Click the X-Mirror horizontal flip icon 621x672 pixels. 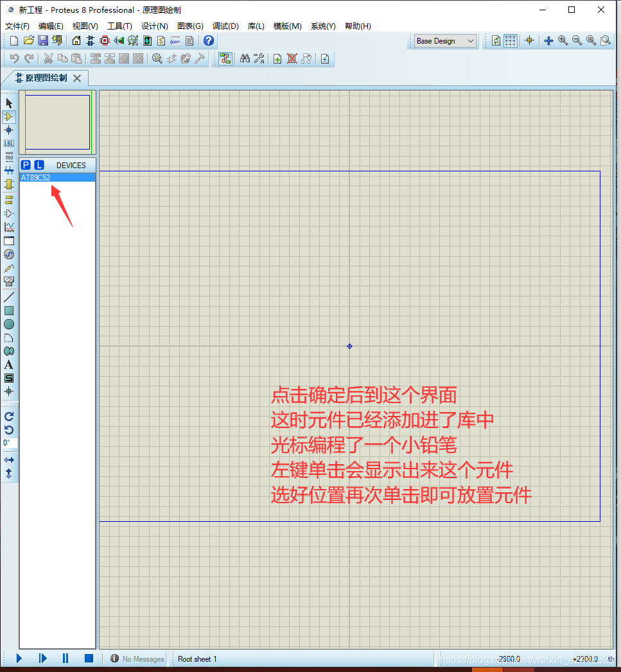pyautogui.click(x=9, y=460)
